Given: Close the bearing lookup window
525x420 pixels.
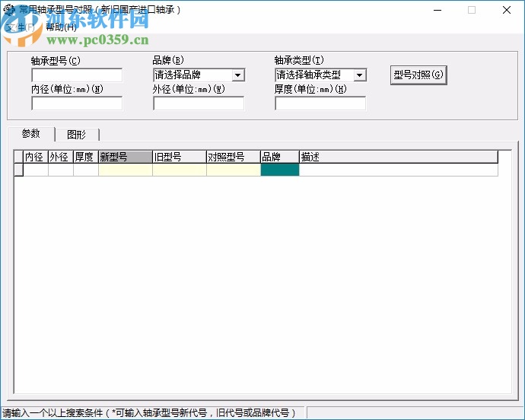Looking at the screenshot, I should (507, 10).
